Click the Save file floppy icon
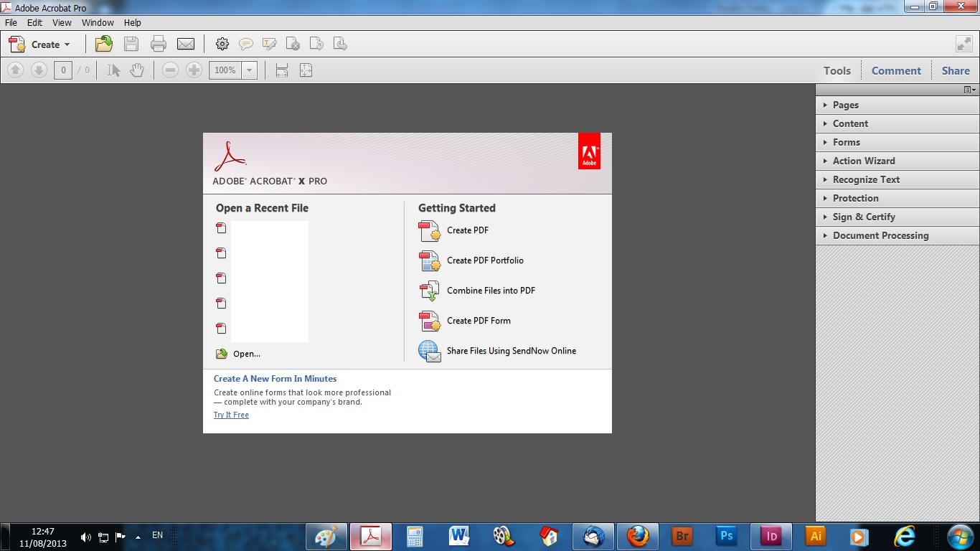This screenshot has height=551, width=980. click(x=131, y=44)
